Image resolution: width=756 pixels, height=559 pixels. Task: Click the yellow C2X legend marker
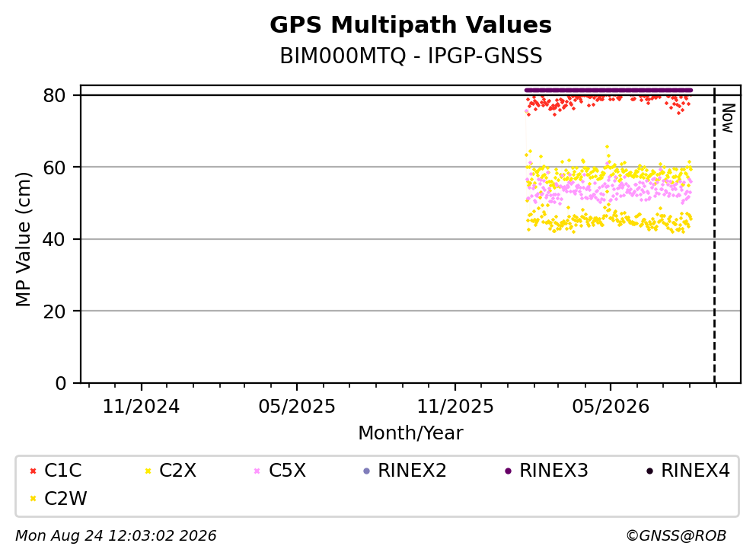click(148, 471)
